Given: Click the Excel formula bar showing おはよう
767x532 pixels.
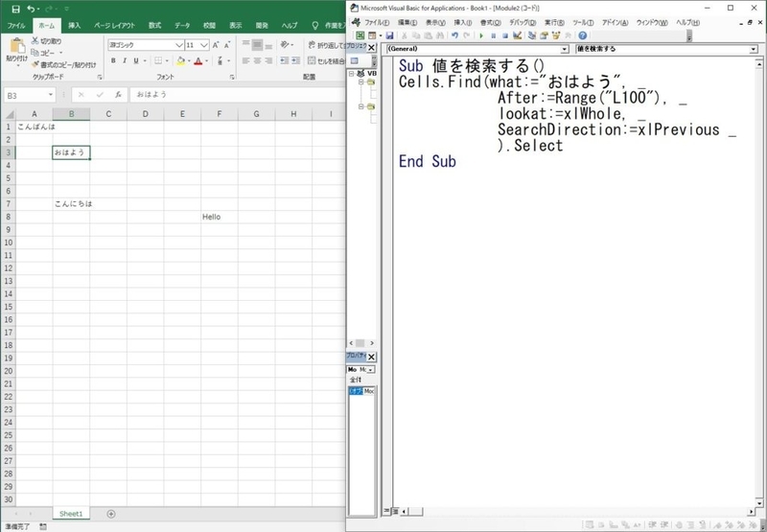Looking at the screenshot, I should tap(237, 94).
